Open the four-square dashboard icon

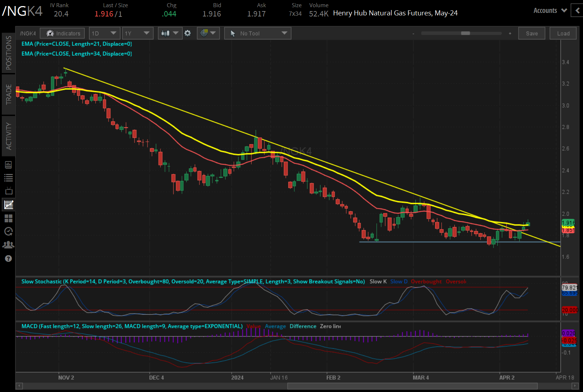[x=9, y=218]
